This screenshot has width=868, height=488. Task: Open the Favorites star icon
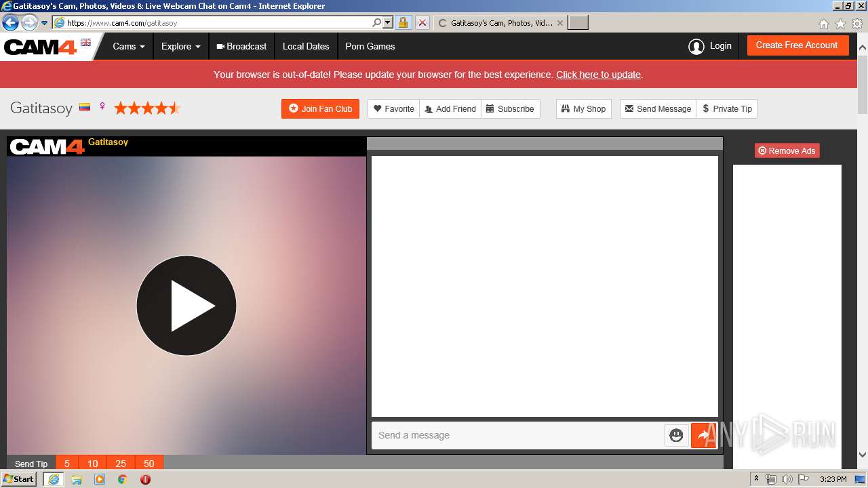pyautogui.click(x=840, y=24)
